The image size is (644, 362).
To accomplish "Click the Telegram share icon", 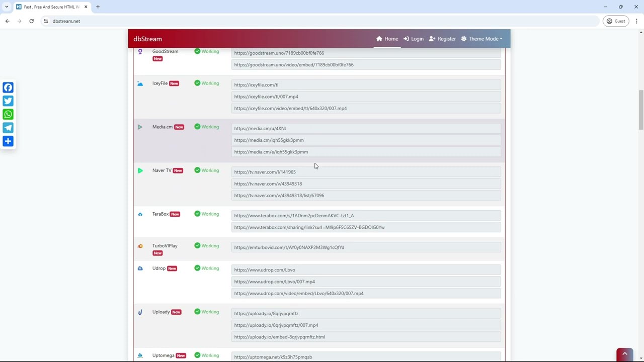I will [x=8, y=128].
